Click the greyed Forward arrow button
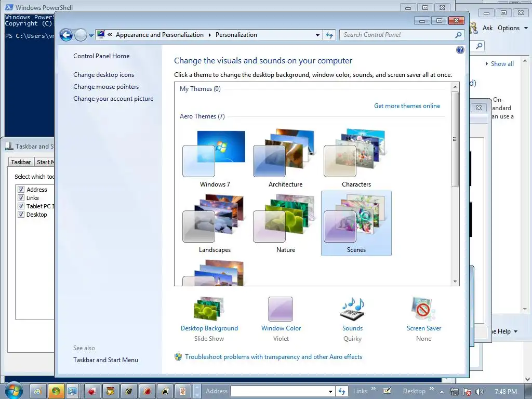The height and width of the screenshot is (399, 532). [81, 35]
